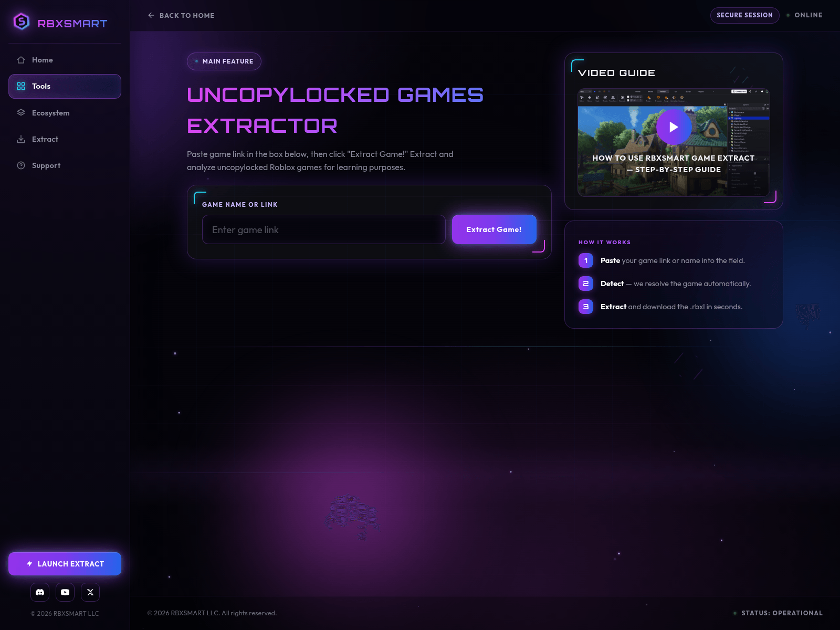Click the Extract download icon
840x630 pixels.
(x=21, y=139)
